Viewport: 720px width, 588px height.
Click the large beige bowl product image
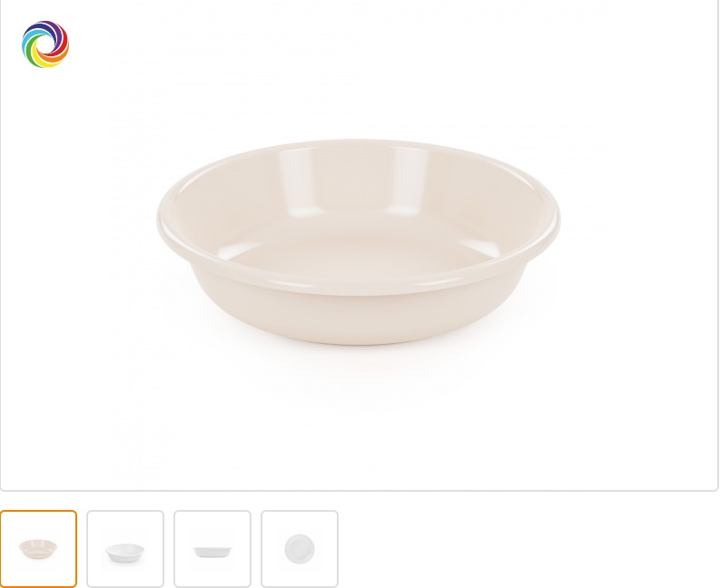[359, 241]
